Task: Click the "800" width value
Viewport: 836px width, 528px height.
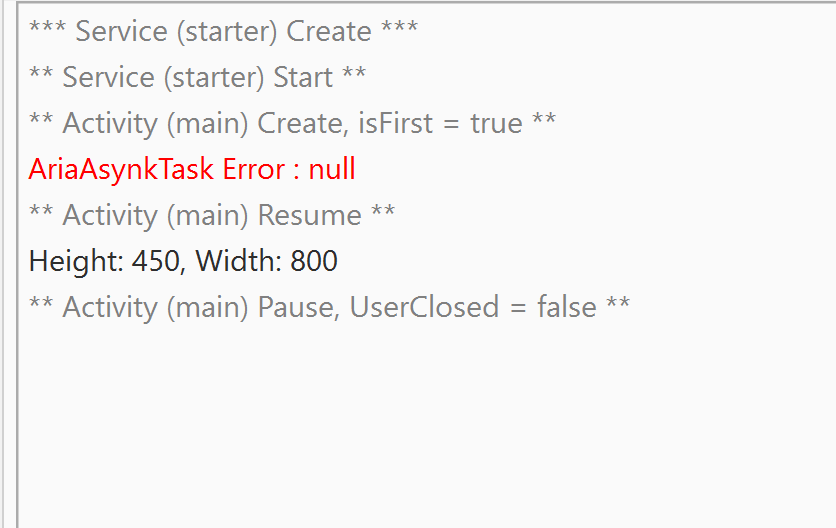Action: (x=314, y=261)
